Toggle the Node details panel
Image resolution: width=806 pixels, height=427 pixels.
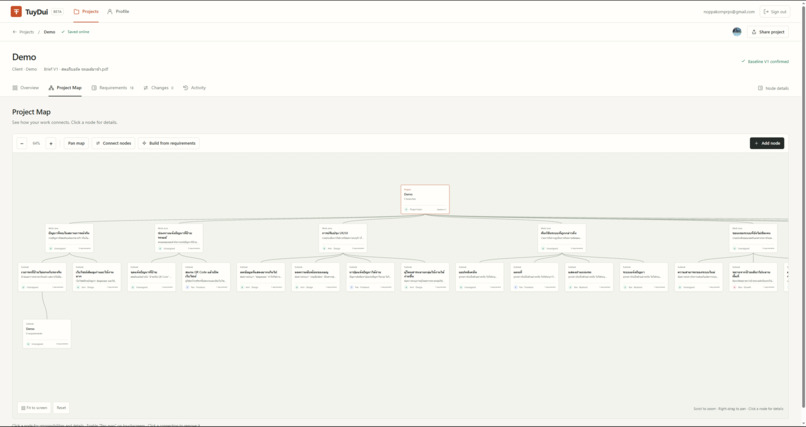coord(773,88)
